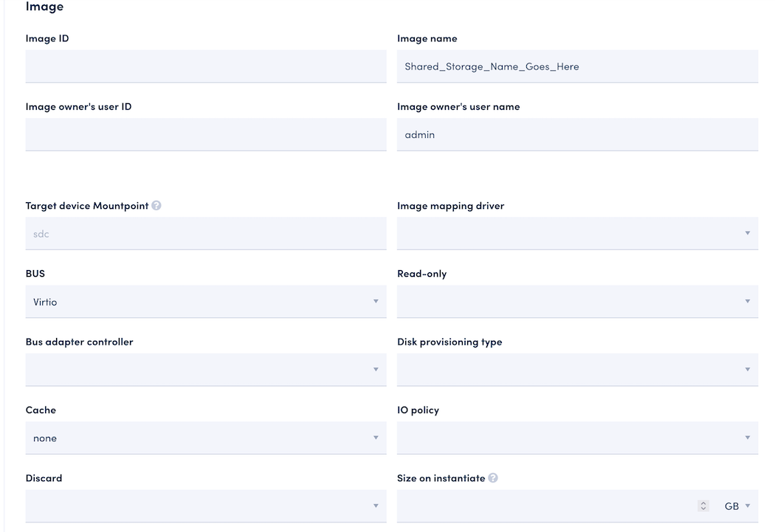Click the Target device Mountpoint help icon
The height and width of the screenshot is (532, 775).
(156, 206)
